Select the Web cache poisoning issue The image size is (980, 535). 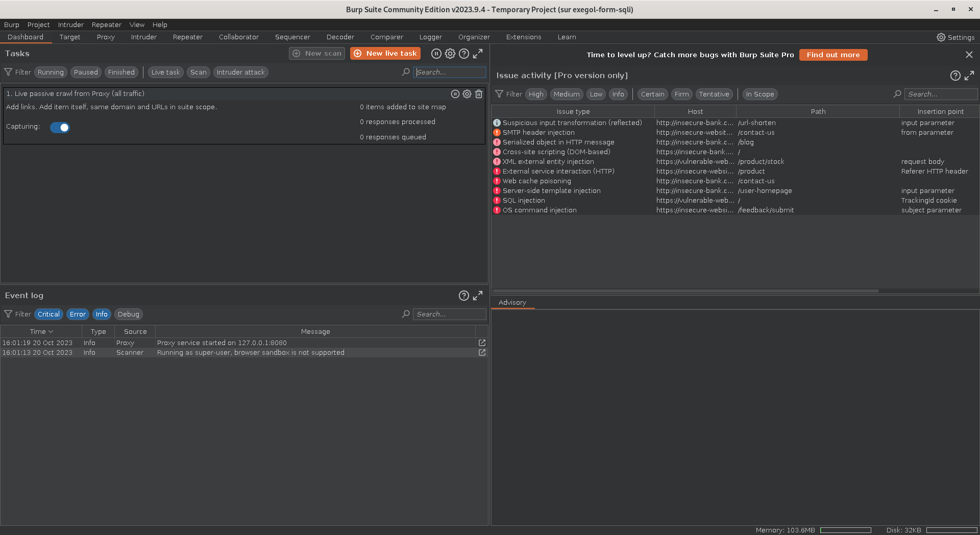[x=735, y=181]
